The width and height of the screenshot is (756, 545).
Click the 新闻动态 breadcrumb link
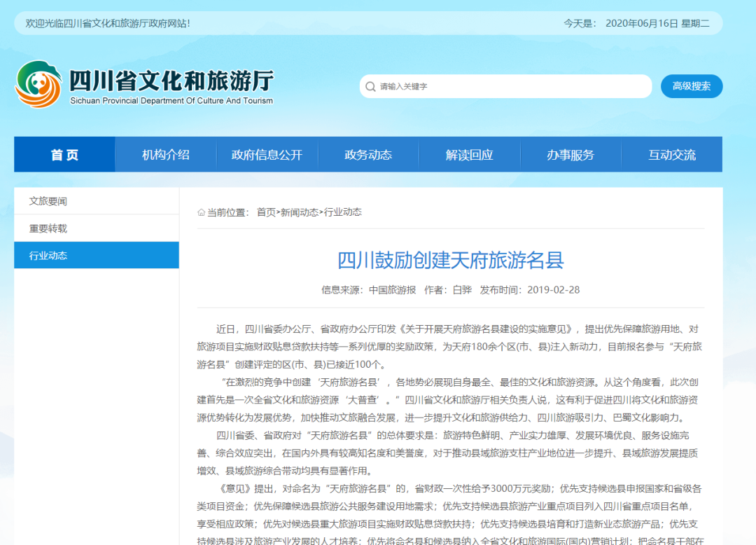click(300, 212)
